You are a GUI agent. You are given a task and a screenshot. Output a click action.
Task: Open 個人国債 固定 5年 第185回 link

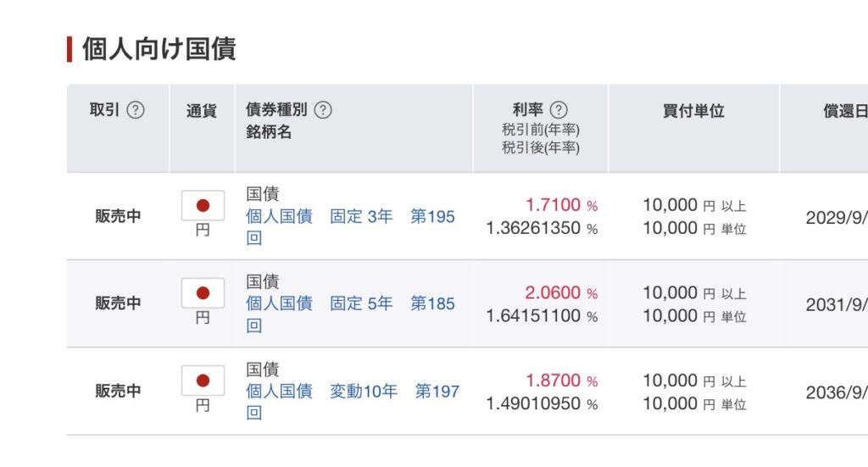pos(350,314)
